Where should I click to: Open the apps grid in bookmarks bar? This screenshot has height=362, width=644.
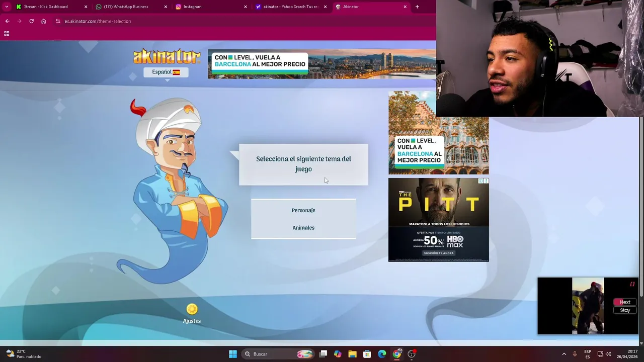point(7,34)
